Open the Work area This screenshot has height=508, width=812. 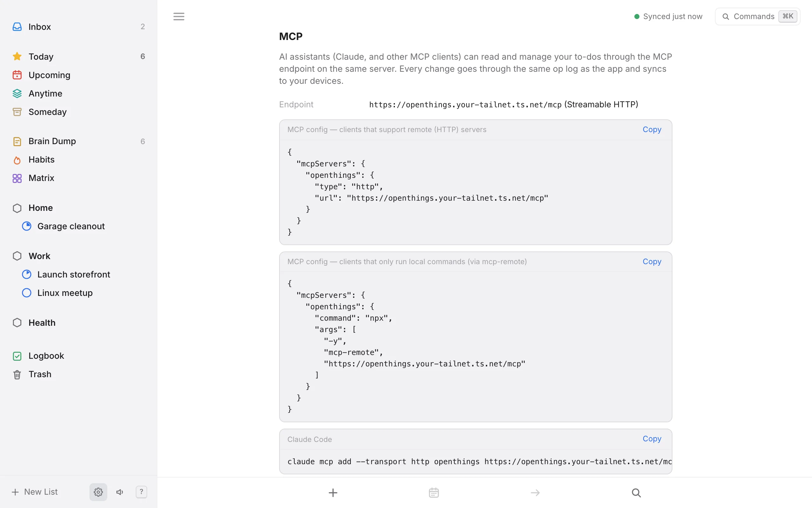tap(79, 256)
